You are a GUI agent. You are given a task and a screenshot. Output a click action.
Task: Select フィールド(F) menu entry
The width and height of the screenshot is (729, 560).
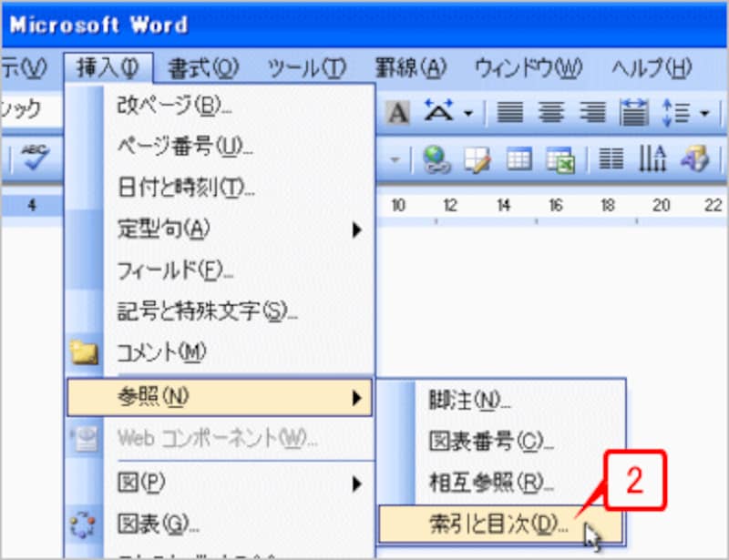220,270
